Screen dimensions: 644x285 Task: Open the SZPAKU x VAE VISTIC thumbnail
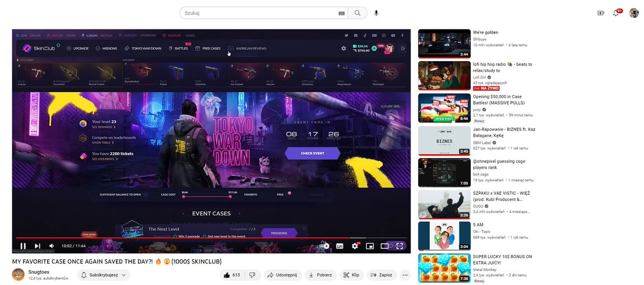pyautogui.click(x=444, y=204)
